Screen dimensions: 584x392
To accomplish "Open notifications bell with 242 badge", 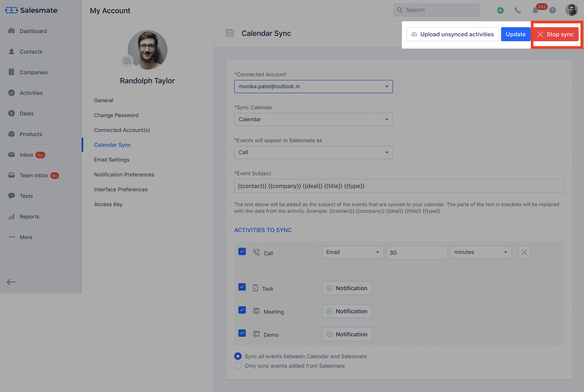I will point(535,10).
